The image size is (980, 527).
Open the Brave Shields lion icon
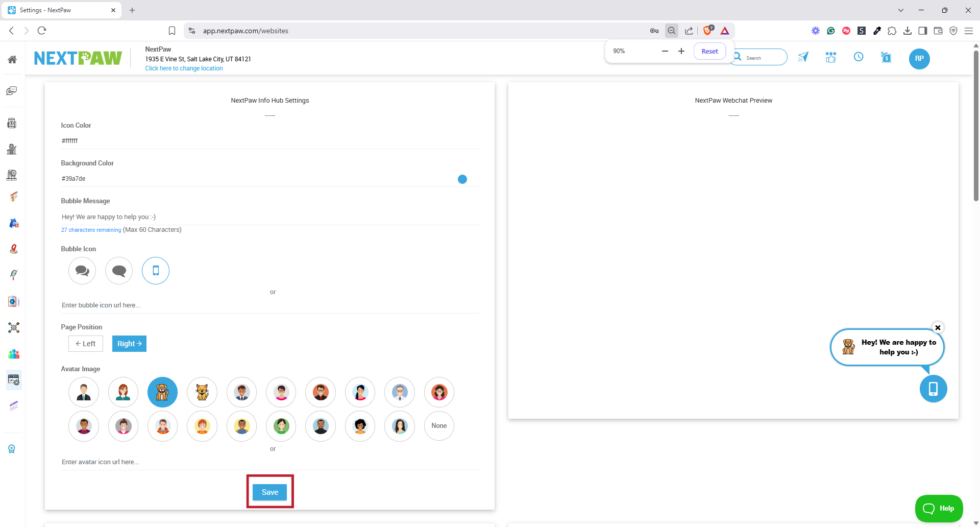tap(708, 31)
